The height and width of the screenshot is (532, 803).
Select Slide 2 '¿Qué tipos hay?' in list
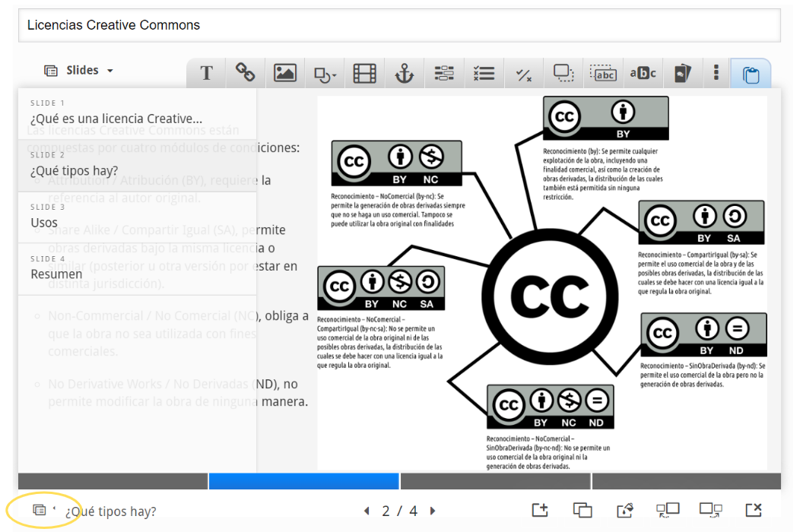click(137, 166)
